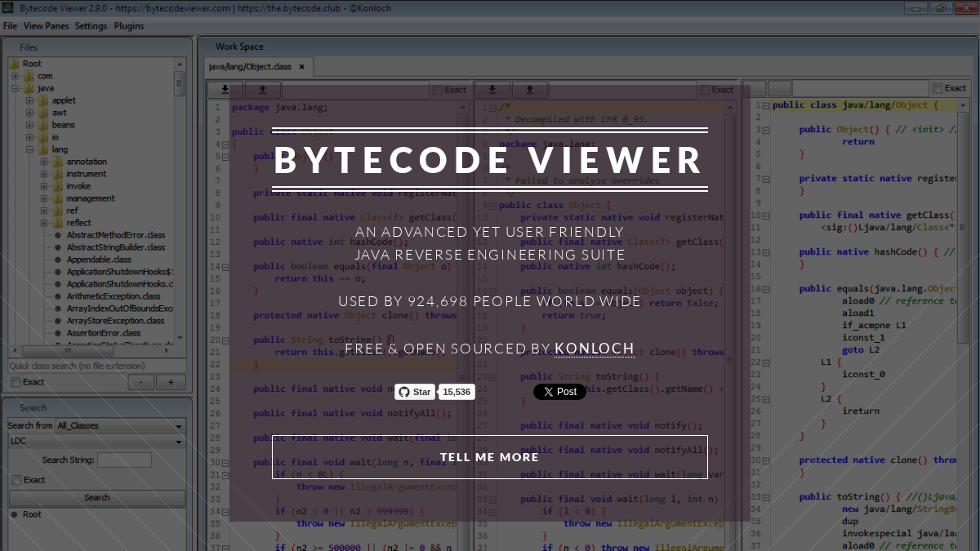The image size is (980, 551).
Task: Expand the awt tree node
Action: (29, 113)
